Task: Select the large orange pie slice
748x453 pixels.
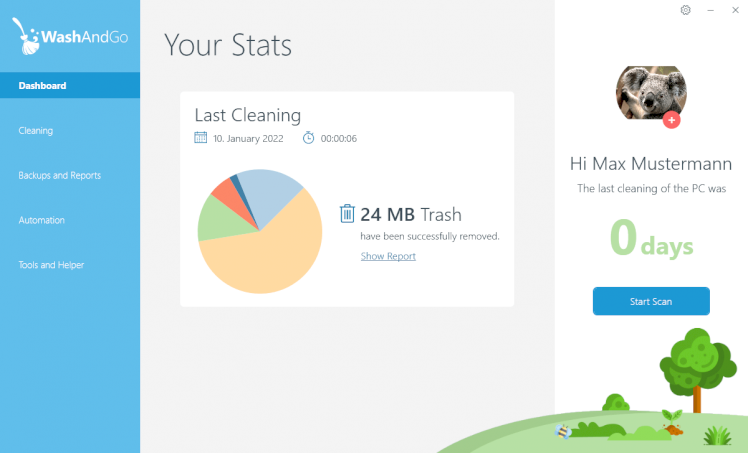Action: point(267,255)
